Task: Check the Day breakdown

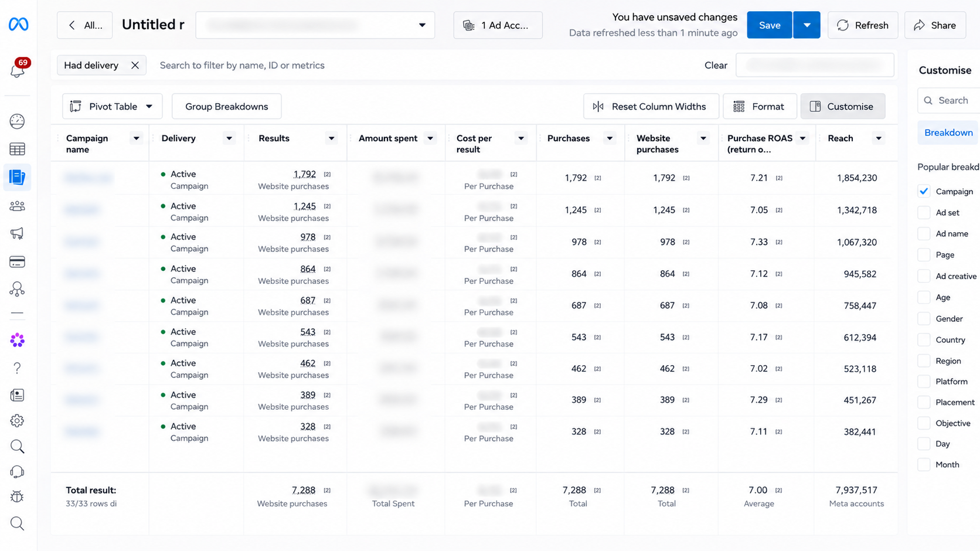Action: tap(924, 444)
